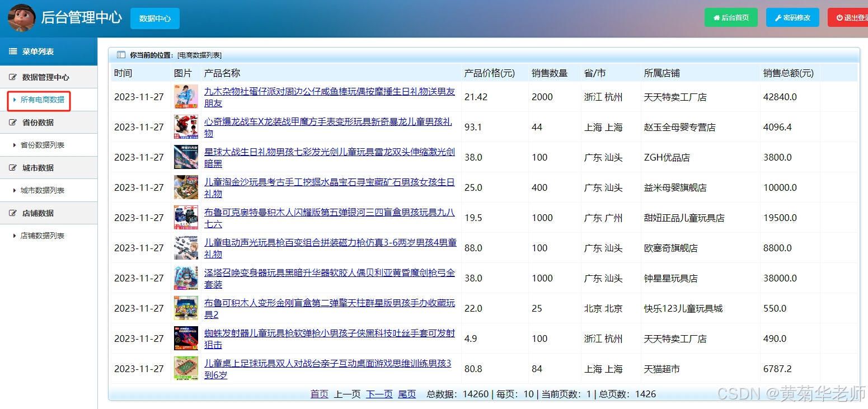This screenshot has height=409, width=868.
Task: Open thumbnail of 儿童电动声光玩具枪 product
Action: pyautogui.click(x=186, y=248)
